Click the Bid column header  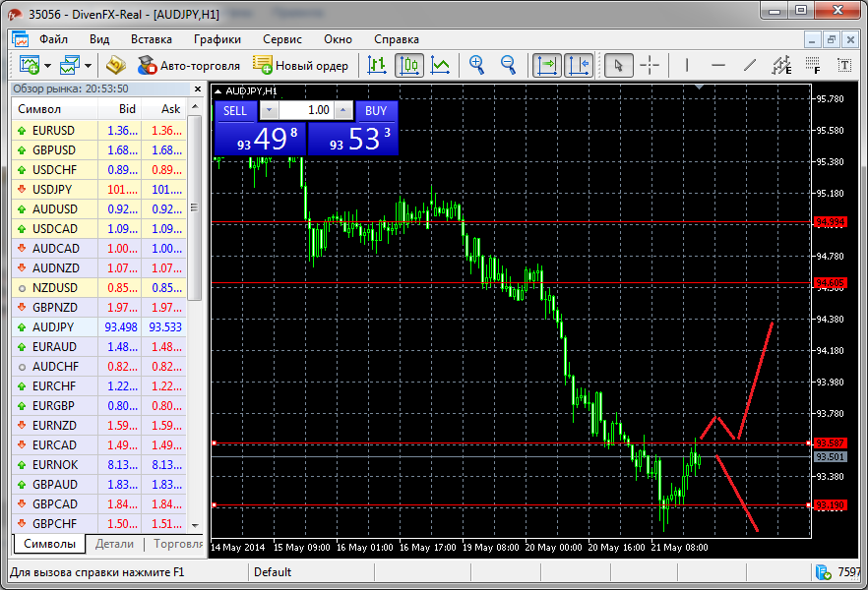(120, 109)
